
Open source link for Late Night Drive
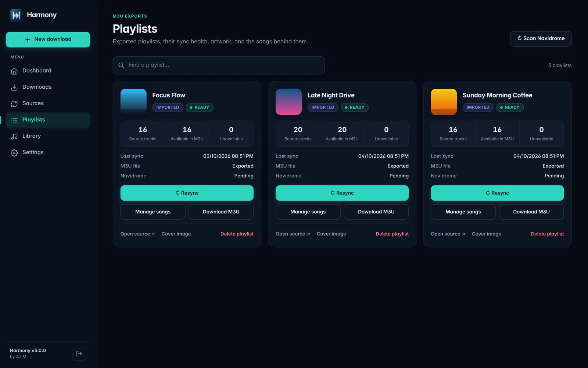[x=293, y=234]
